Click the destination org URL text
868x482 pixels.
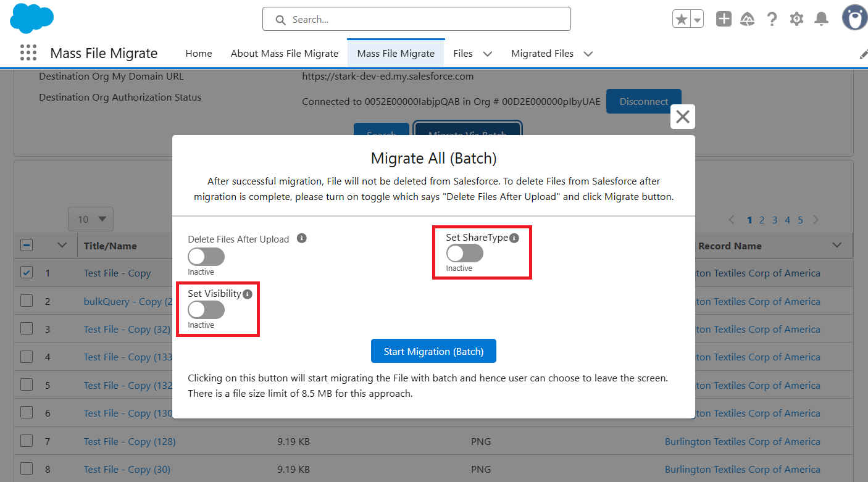coord(388,77)
